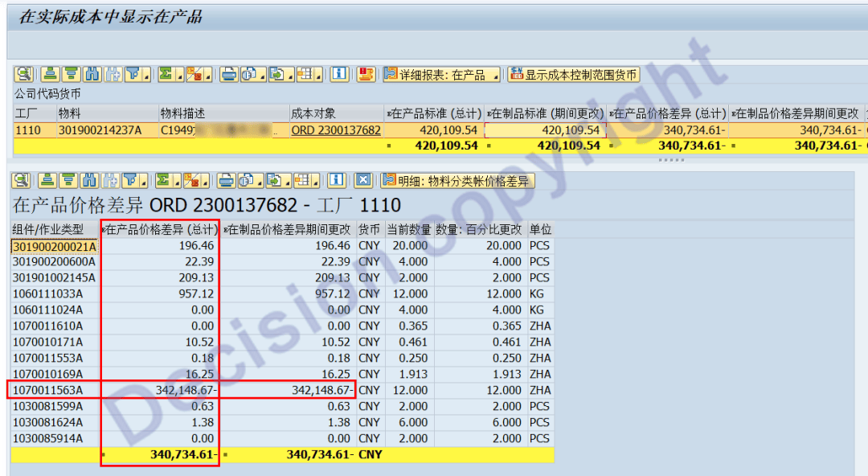Screen dimensions: 868x476
Task: Select the 301900200021A component cell
Action: click(x=53, y=245)
